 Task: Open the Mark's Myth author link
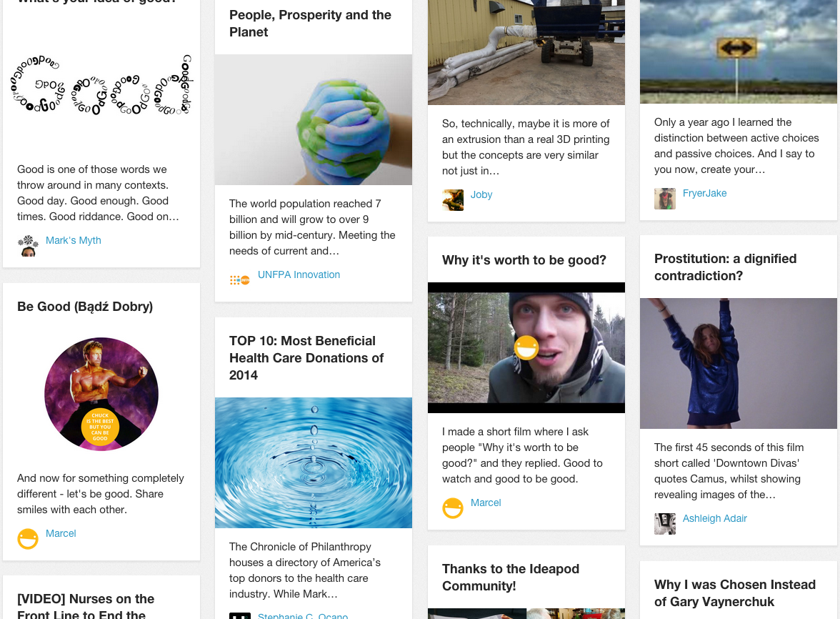[74, 240]
